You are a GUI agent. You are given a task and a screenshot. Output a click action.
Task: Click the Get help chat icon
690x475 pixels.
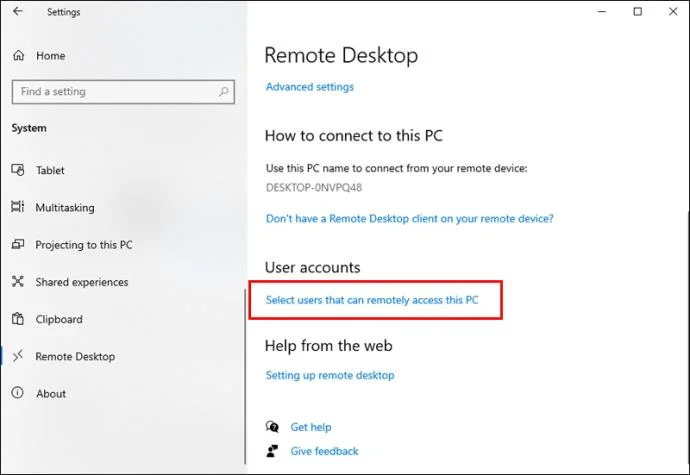pos(272,427)
